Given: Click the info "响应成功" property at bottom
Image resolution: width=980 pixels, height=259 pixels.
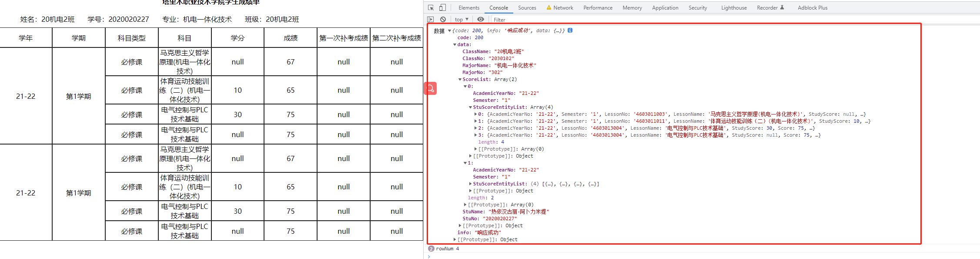Looking at the screenshot, I should coord(479,232).
